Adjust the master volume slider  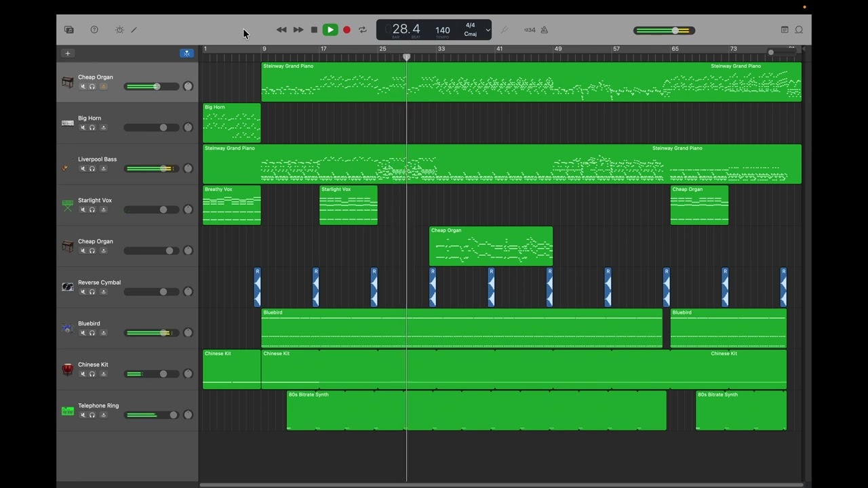pos(665,30)
